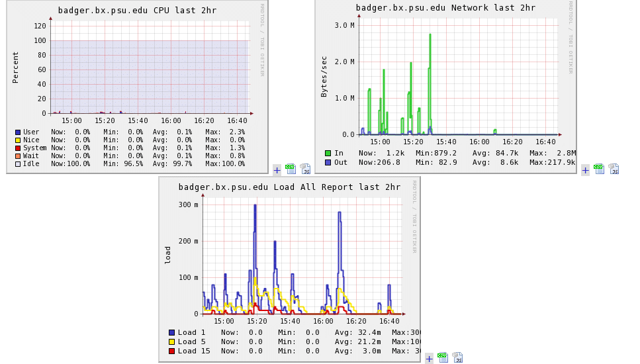Click the '3.0 M' axis label on Network graph

click(345, 25)
